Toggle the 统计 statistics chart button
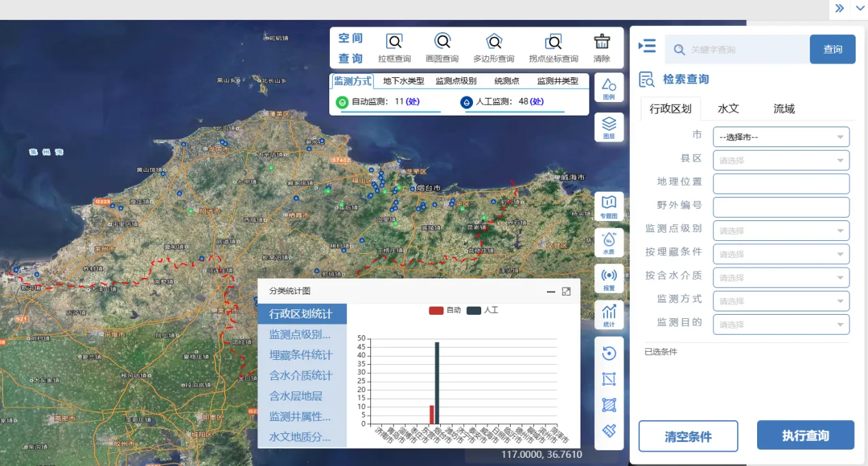 click(609, 315)
